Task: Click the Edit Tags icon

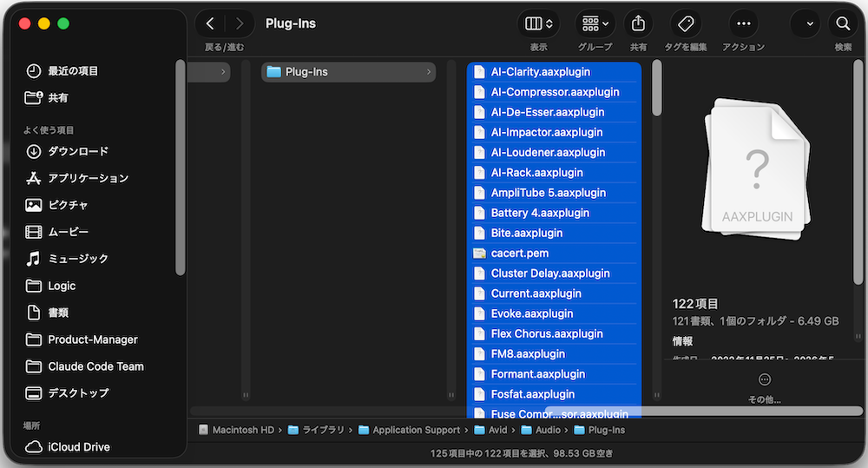Action: pyautogui.click(x=686, y=23)
